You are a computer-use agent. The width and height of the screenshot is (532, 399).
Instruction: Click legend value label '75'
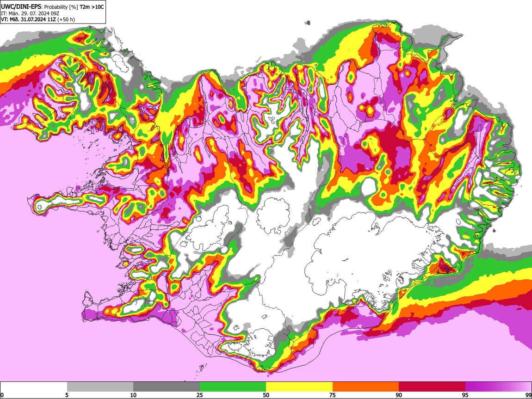(332, 395)
